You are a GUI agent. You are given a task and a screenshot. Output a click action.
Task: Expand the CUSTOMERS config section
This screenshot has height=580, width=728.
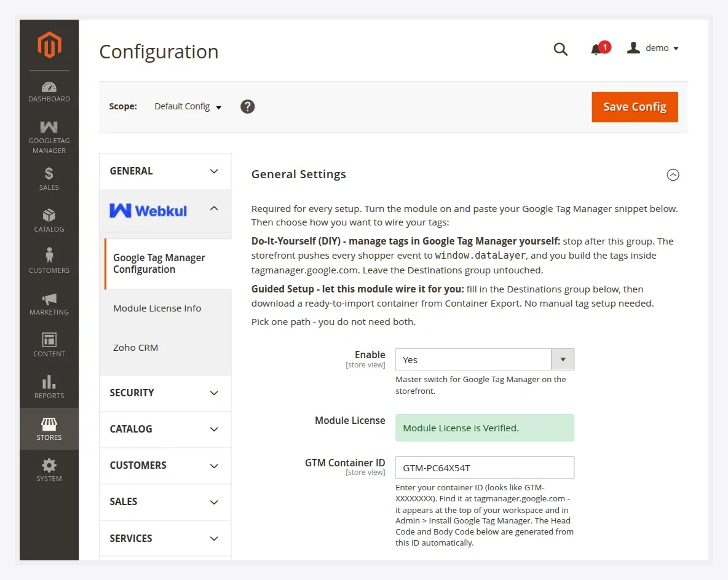(165, 465)
